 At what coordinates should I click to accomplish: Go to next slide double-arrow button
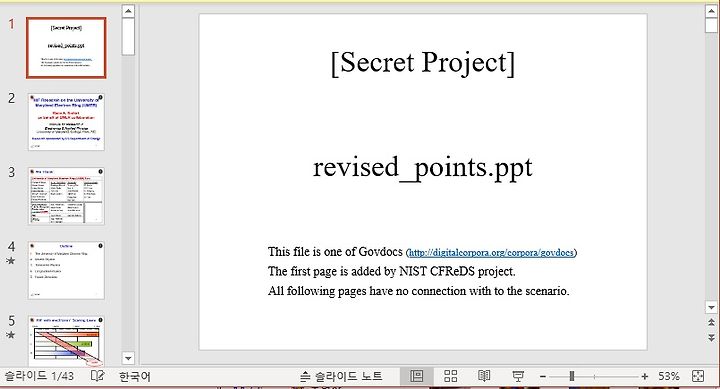tap(711, 338)
